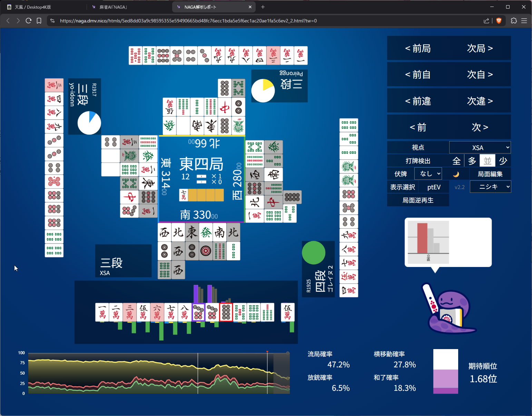
Task: Click the red marker on probability timeline
Action: (267, 352)
